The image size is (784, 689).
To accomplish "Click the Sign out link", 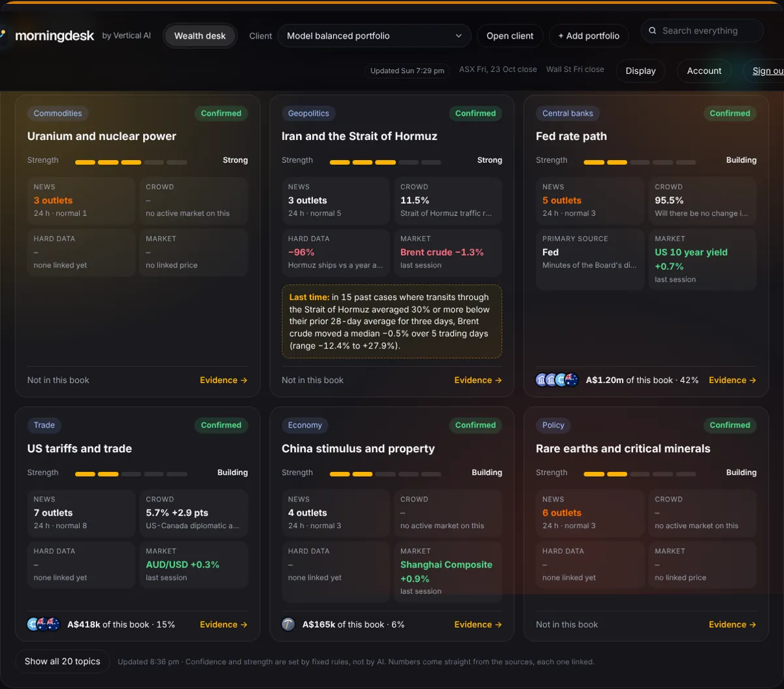I will [767, 71].
